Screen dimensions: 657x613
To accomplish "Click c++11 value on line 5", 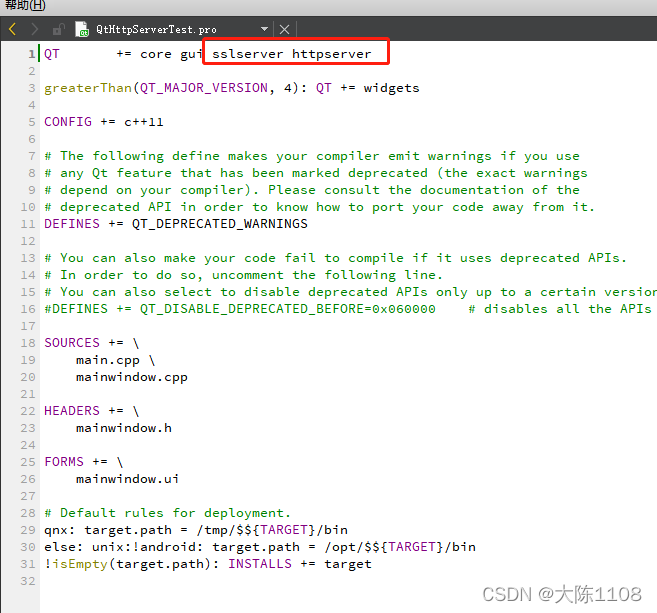I will 144,122.
